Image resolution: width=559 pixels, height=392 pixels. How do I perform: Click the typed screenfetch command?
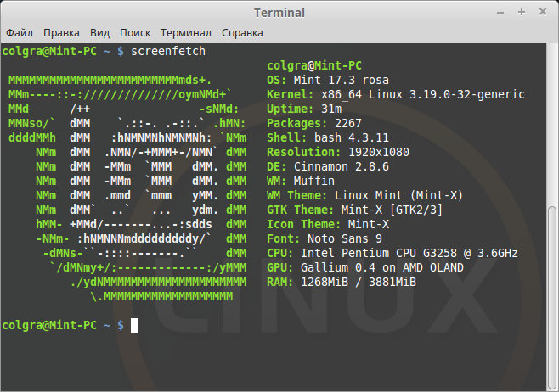click(x=168, y=51)
